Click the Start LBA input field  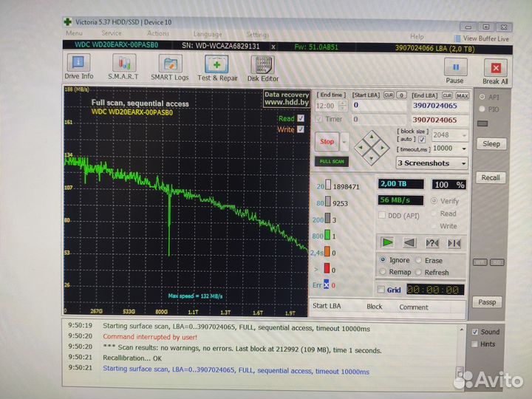378,106
